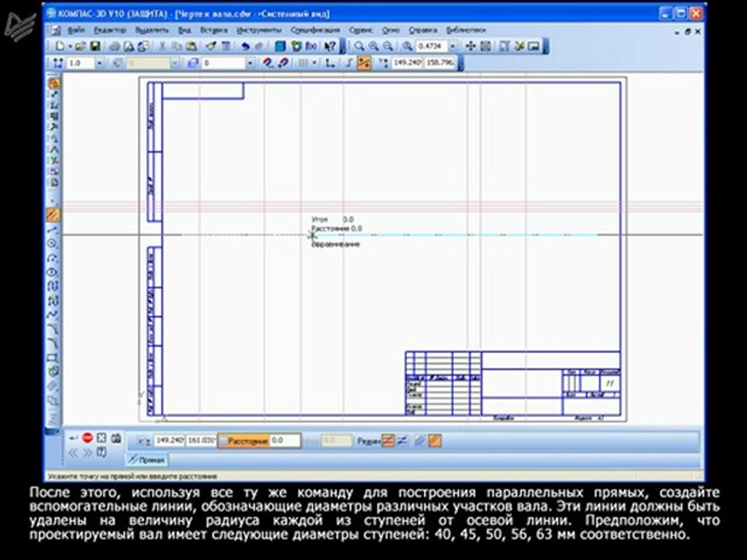Screen dimensions: 747x560
Task: Click the Print icon in the toolbar
Action: pos(115,46)
